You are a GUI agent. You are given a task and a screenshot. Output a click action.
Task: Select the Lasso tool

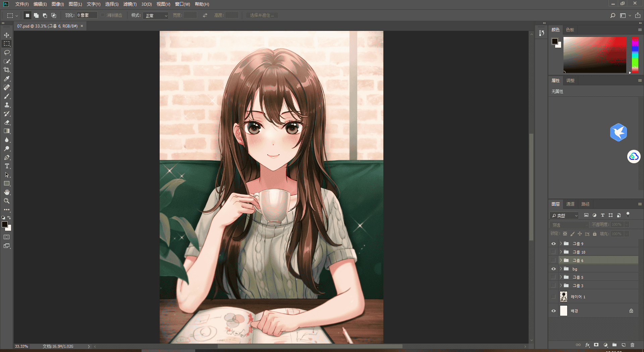7,52
